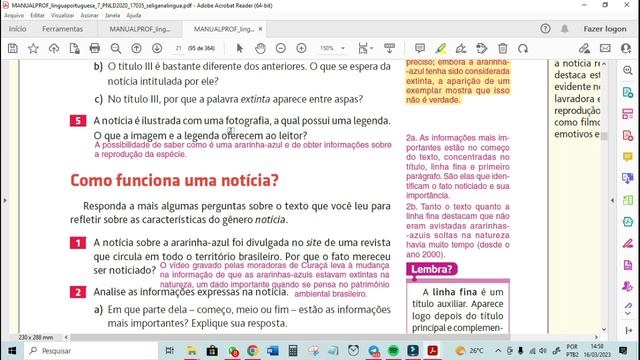Send file by email envelope icon
640x360 pixels.
[605, 48]
